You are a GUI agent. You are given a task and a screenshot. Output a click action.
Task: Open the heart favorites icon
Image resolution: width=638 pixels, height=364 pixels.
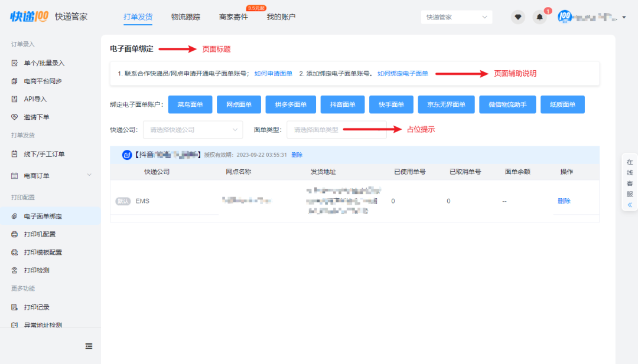coord(518,17)
